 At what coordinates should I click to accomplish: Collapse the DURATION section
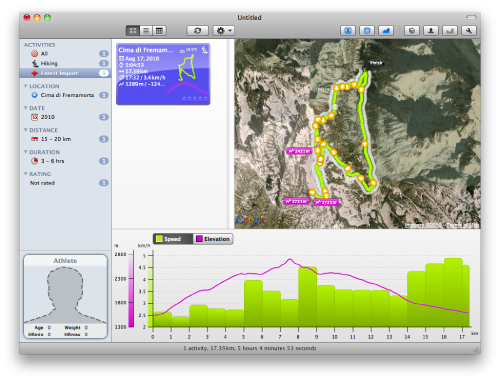(25, 152)
